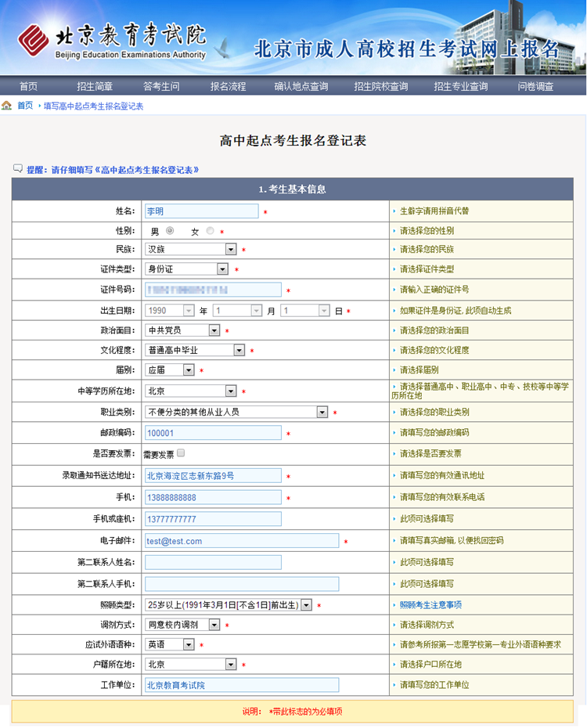Click the 邮政编码 field containing 100001
The width and height of the screenshot is (587, 728).
213,433
